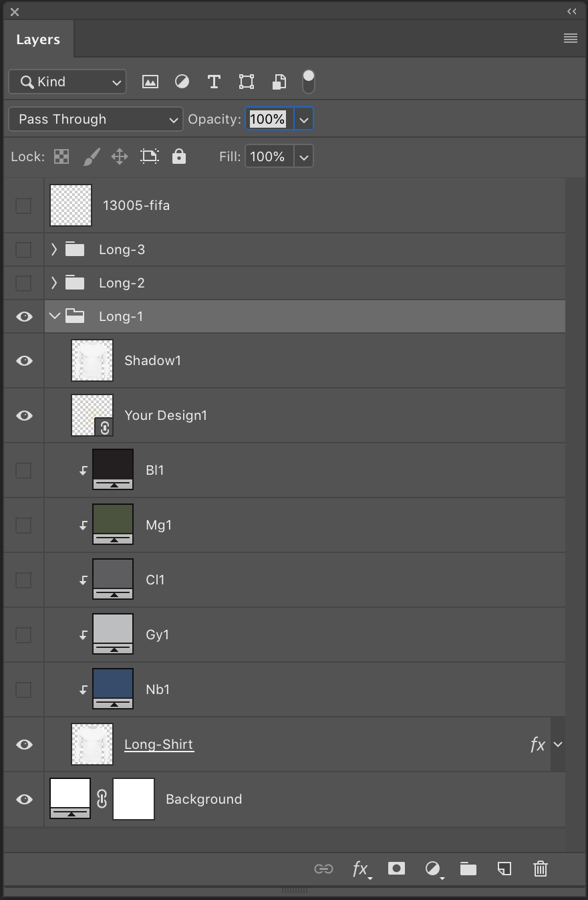Show the Long-3 group visibility
The height and width of the screenshot is (900, 588).
tap(23, 249)
